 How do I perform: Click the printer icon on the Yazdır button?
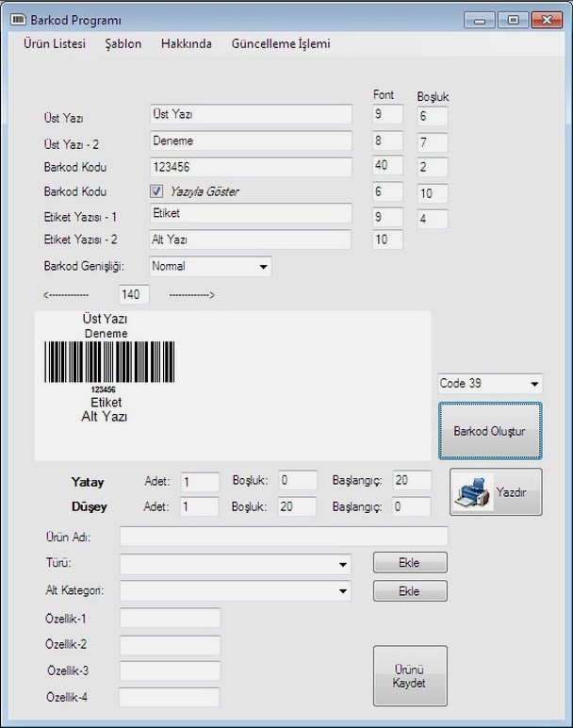[x=472, y=492]
